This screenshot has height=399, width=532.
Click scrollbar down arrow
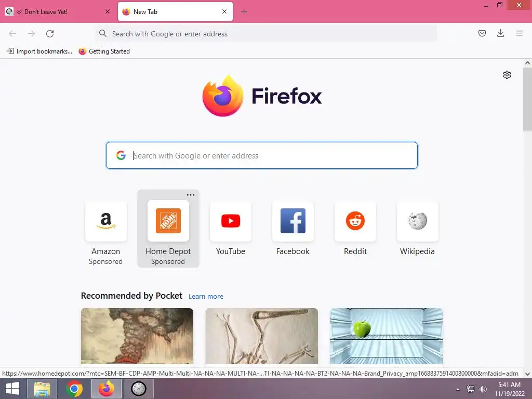click(x=527, y=374)
